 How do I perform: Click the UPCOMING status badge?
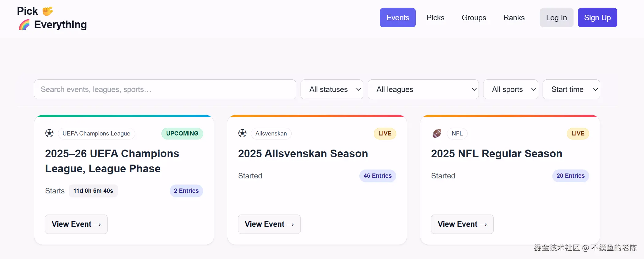pos(182,134)
